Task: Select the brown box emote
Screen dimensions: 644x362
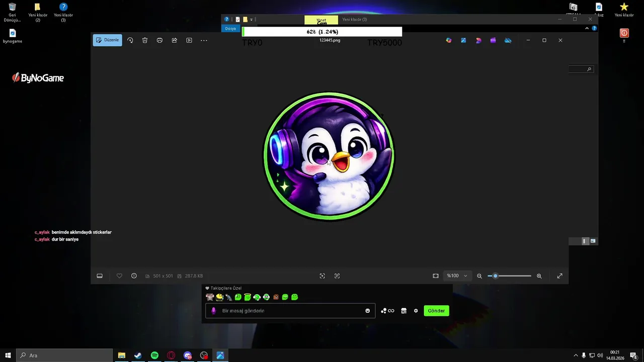Action: click(x=276, y=297)
